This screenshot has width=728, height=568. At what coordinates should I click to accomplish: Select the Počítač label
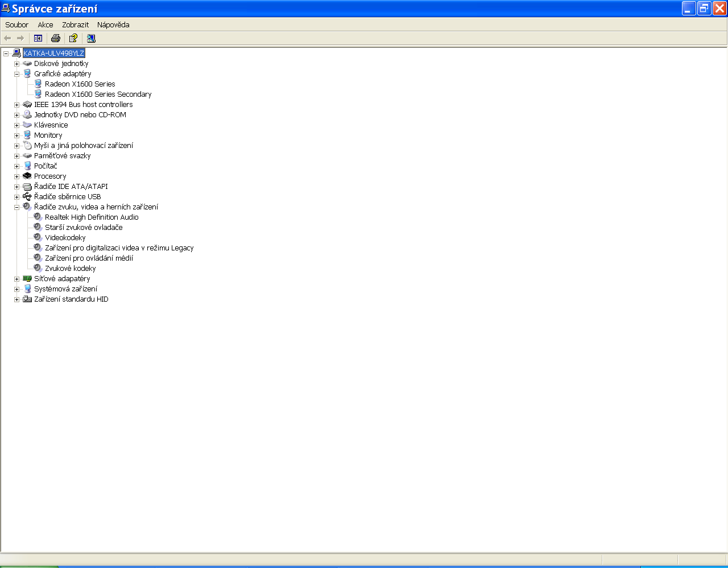[x=45, y=166]
